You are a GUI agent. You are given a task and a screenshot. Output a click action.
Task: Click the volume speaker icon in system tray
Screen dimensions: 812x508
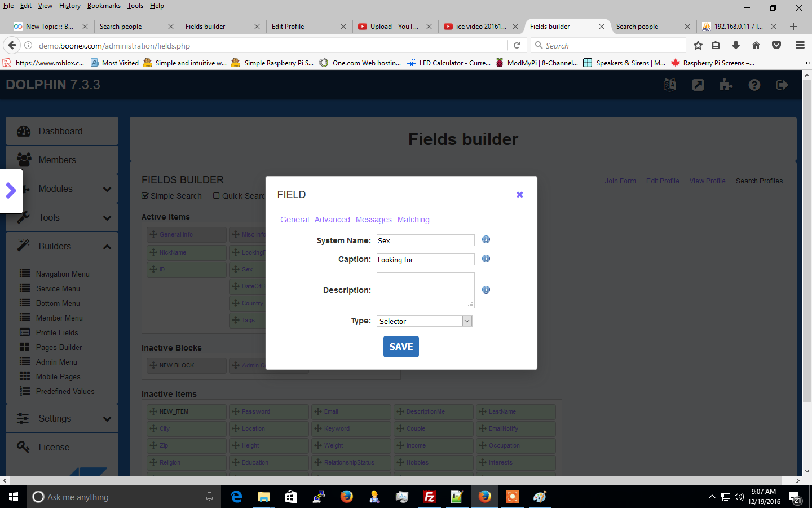pos(739,497)
